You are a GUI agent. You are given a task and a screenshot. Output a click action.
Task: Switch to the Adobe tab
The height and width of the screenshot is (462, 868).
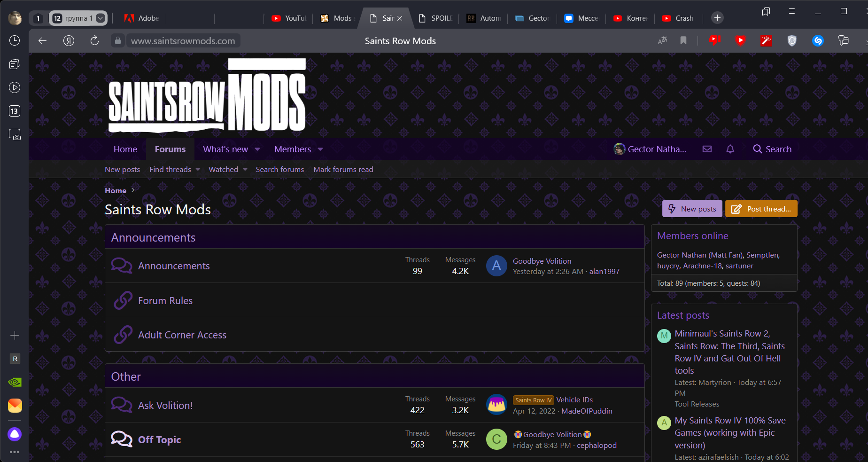[x=143, y=18]
